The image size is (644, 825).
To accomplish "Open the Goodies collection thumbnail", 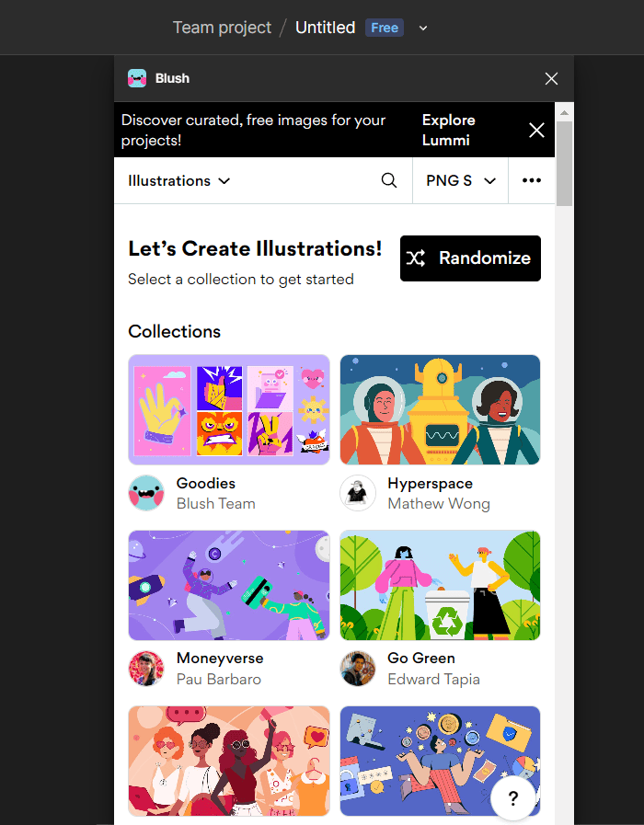I will 229,409.
